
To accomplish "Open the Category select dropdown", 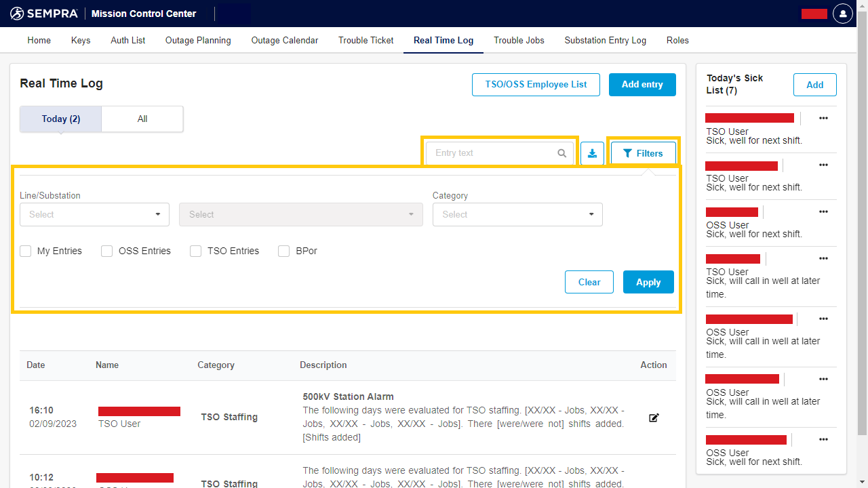I will [517, 214].
